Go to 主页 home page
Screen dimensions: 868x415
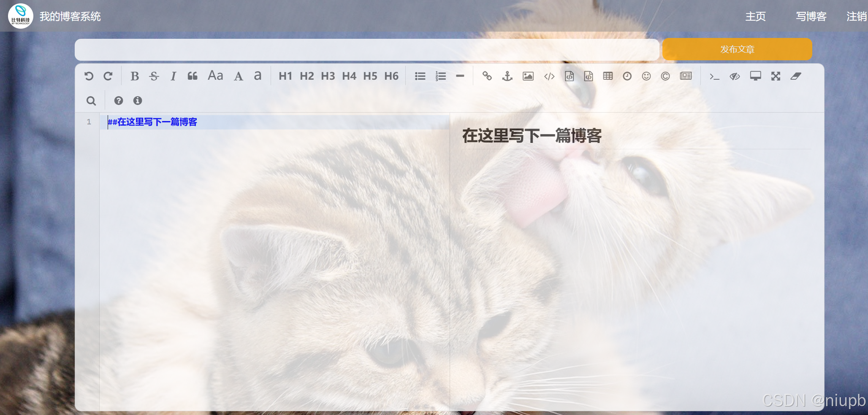[756, 16]
